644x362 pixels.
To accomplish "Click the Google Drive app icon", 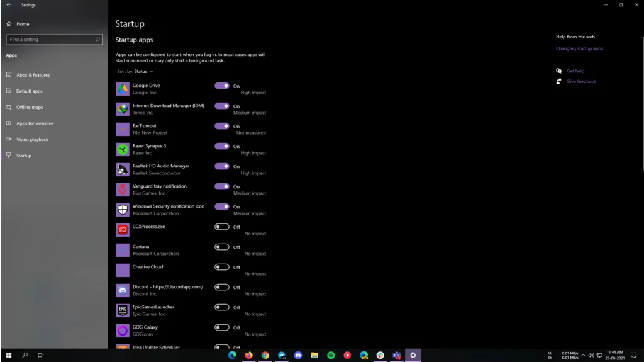I will [x=122, y=89].
